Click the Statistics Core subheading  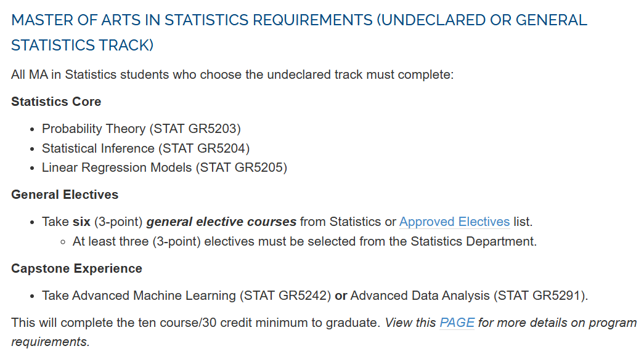click(56, 102)
